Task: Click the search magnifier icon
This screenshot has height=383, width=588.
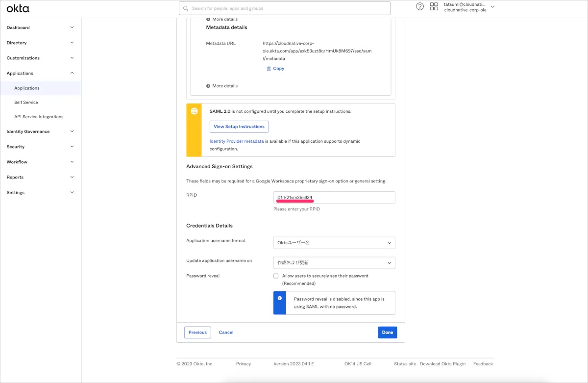Action: (x=186, y=8)
